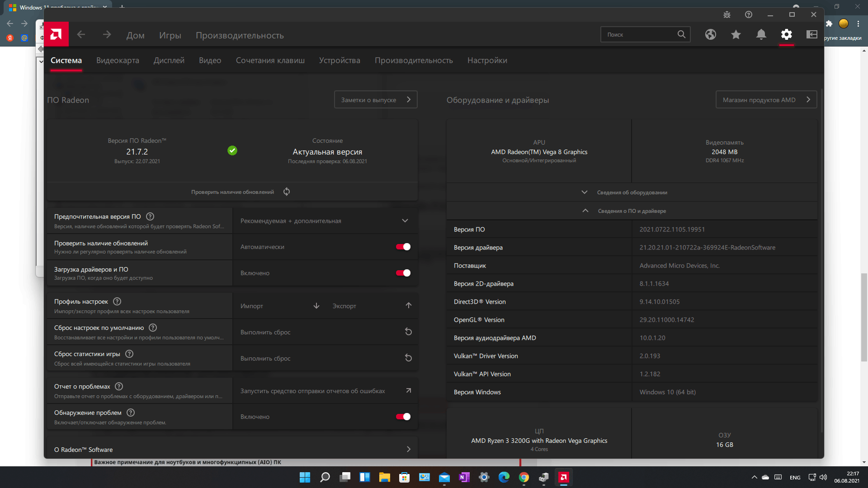Open AMD product store button
868x488 pixels.
click(x=766, y=100)
